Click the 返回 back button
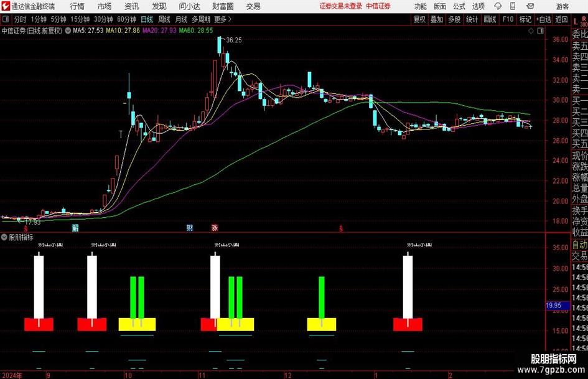The height and width of the screenshot is (379, 588). [562, 19]
